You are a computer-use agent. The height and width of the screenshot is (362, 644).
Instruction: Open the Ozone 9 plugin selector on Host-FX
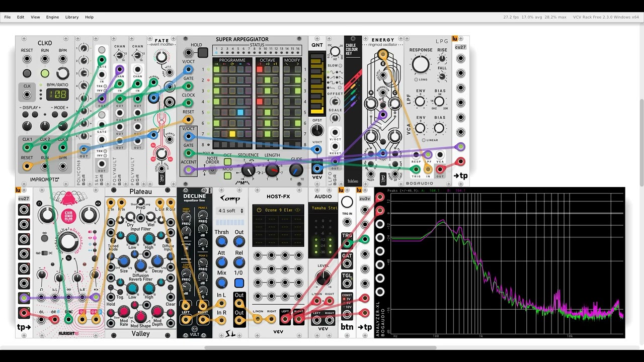[278, 210]
